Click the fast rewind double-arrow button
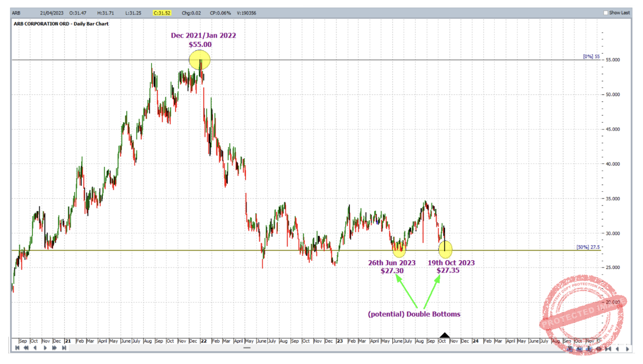 [26, 348]
